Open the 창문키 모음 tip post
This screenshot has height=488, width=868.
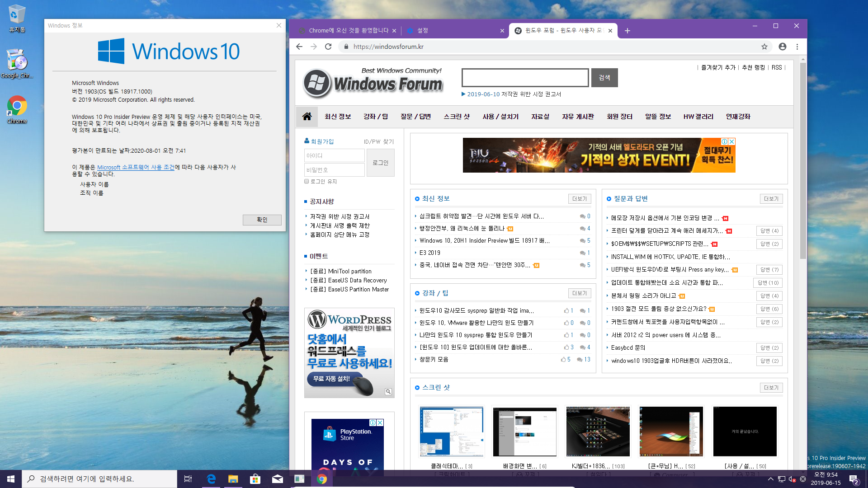point(434,360)
